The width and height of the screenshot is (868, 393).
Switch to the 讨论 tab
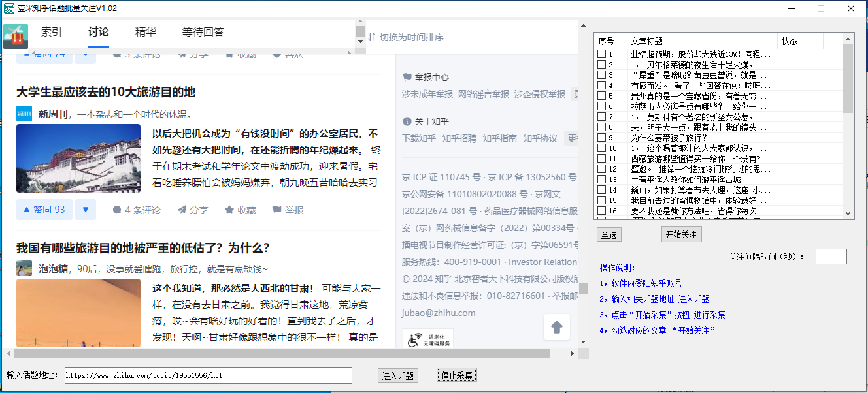click(99, 32)
